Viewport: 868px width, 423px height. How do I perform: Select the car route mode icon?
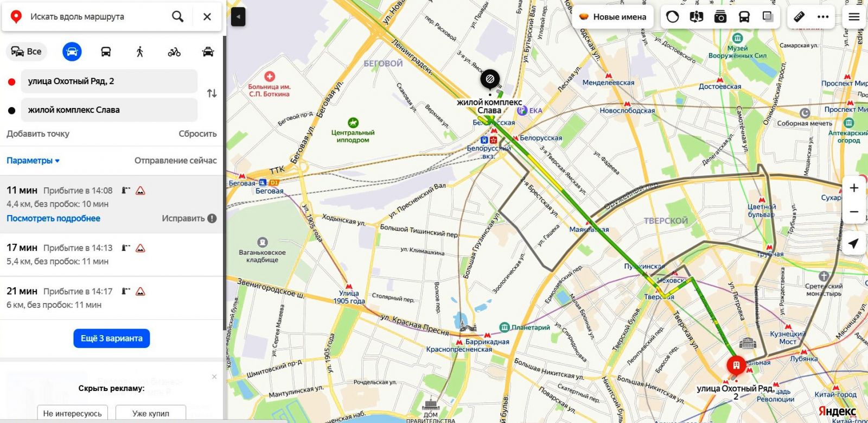72,52
